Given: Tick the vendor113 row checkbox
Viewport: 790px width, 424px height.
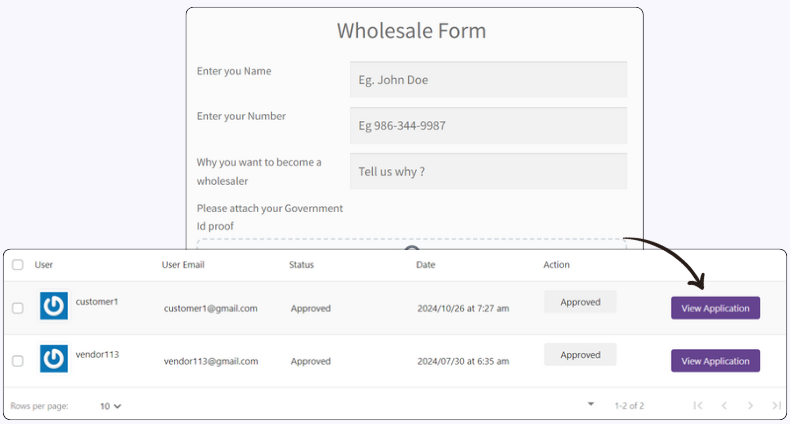Looking at the screenshot, I should pyautogui.click(x=18, y=361).
